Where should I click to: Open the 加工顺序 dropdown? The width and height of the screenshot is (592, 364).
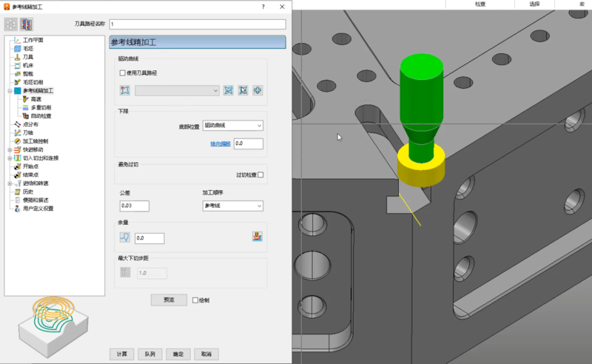coord(233,206)
